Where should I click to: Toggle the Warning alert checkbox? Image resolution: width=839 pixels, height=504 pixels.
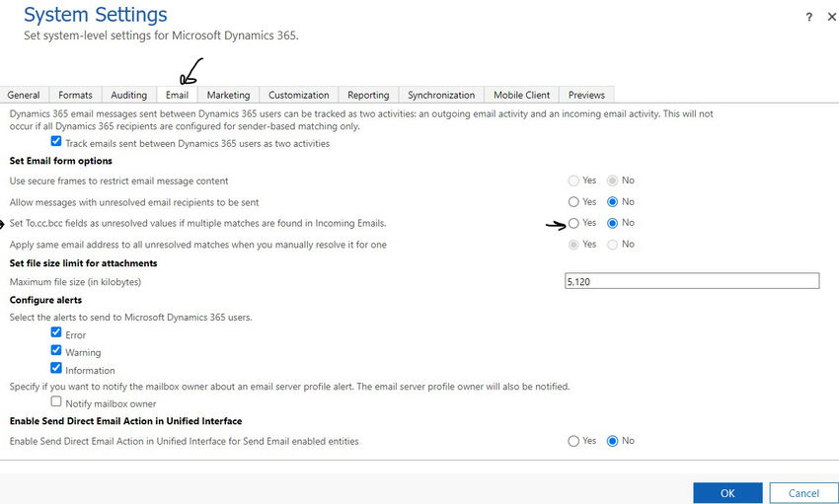click(x=56, y=350)
